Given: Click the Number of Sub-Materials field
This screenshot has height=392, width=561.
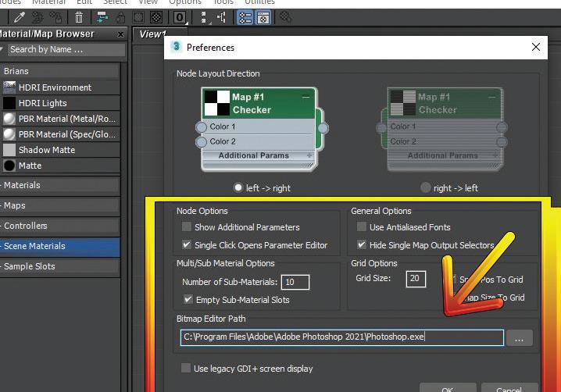Looking at the screenshot, I should click(295, 282).
